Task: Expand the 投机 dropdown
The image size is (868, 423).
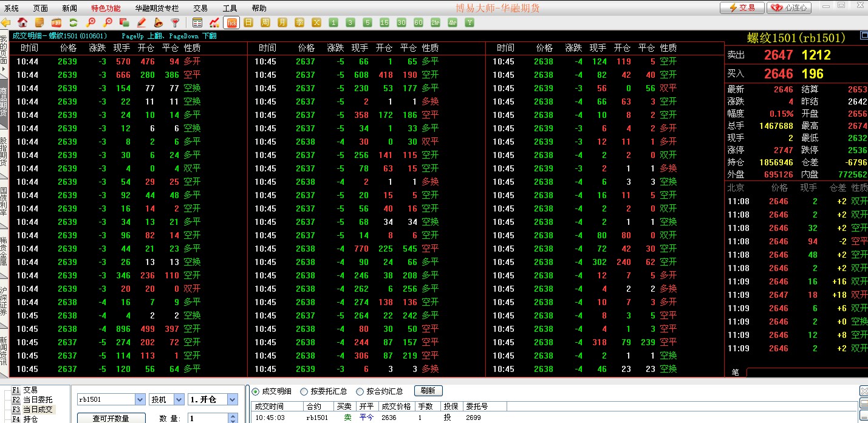Action: [x=179, y=399]
